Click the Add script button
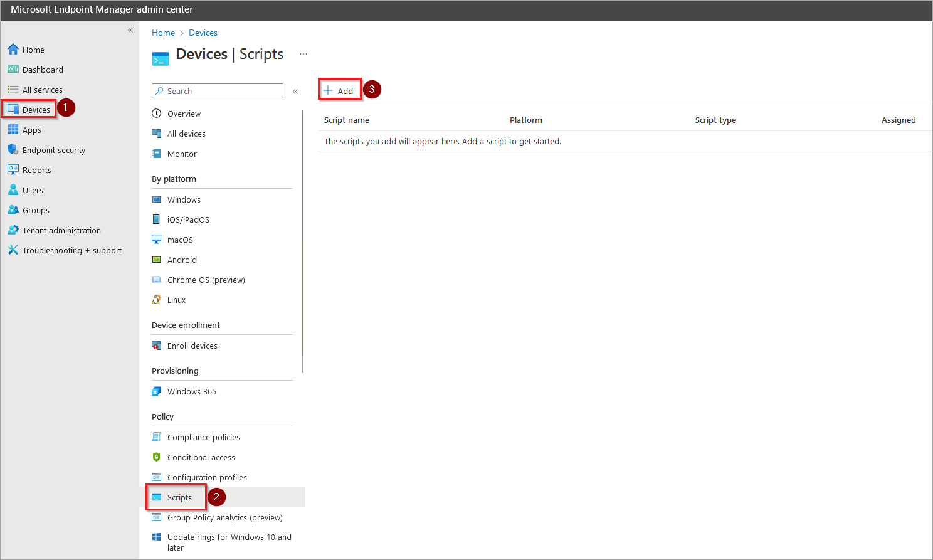 [339, 91]
